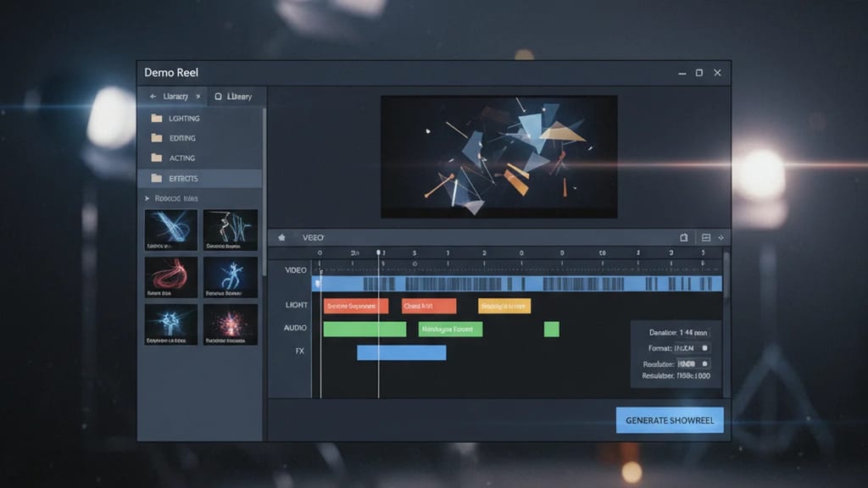Select the second red clip on LIGHT track
This screenshot has width=868, height=488.
tap(429, 306)
